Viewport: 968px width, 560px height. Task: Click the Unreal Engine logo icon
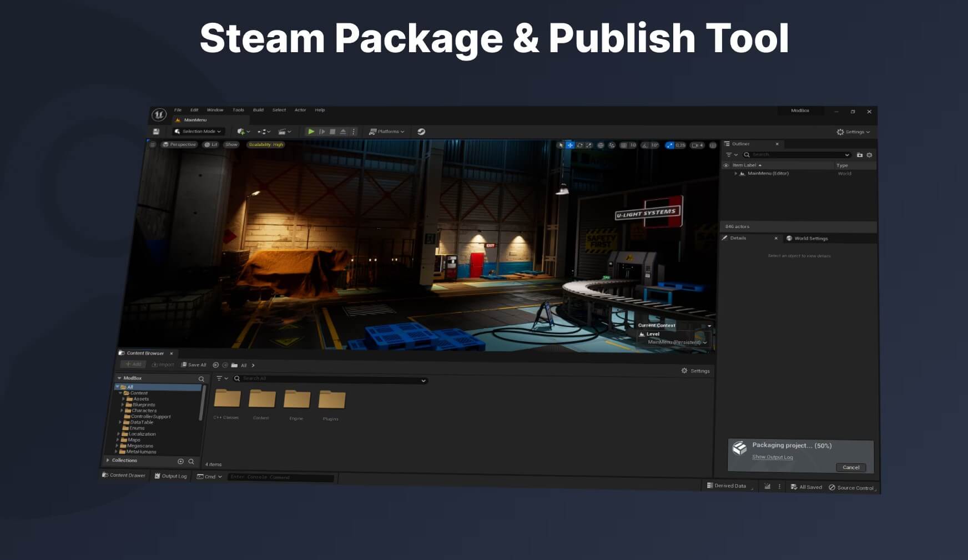click(x=159, y=115)
